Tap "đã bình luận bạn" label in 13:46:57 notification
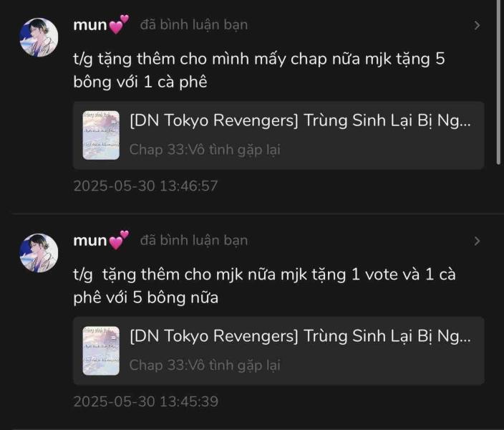The width and height of the screenshot is (504, 430). click(194, 25)
